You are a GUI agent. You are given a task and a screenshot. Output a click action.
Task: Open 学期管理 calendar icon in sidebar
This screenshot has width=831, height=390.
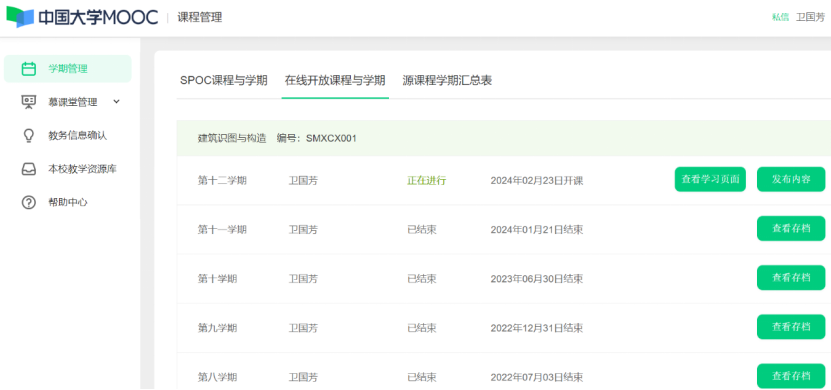coord(29,69)
